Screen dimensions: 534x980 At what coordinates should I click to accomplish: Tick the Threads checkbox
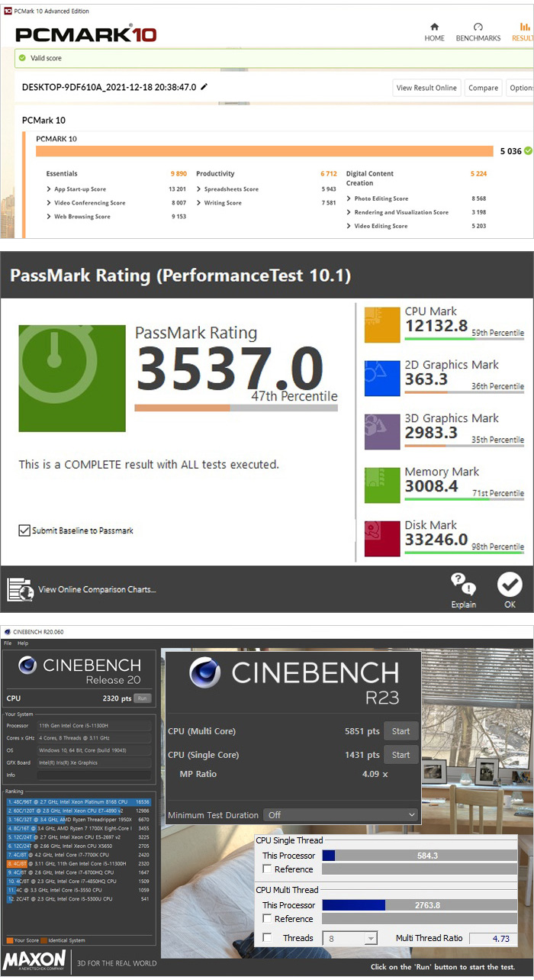click(267, 938)
